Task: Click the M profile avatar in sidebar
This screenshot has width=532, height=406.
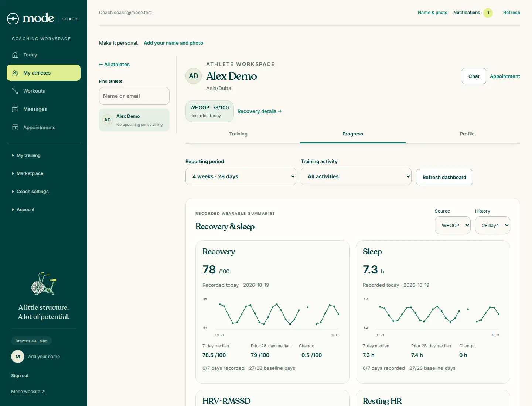Action: click(x=18, y=357)
